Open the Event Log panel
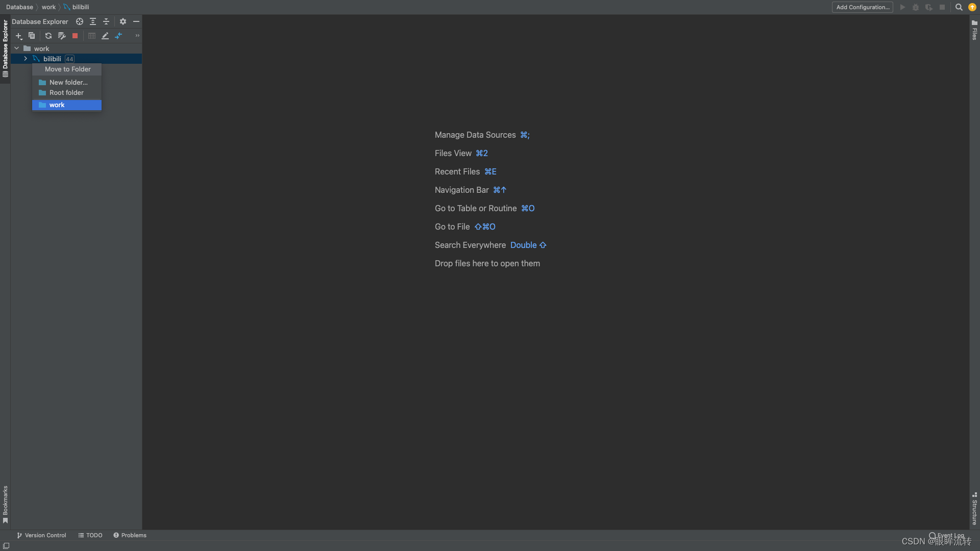Viewport: 980px width, 551px height. 948,535
